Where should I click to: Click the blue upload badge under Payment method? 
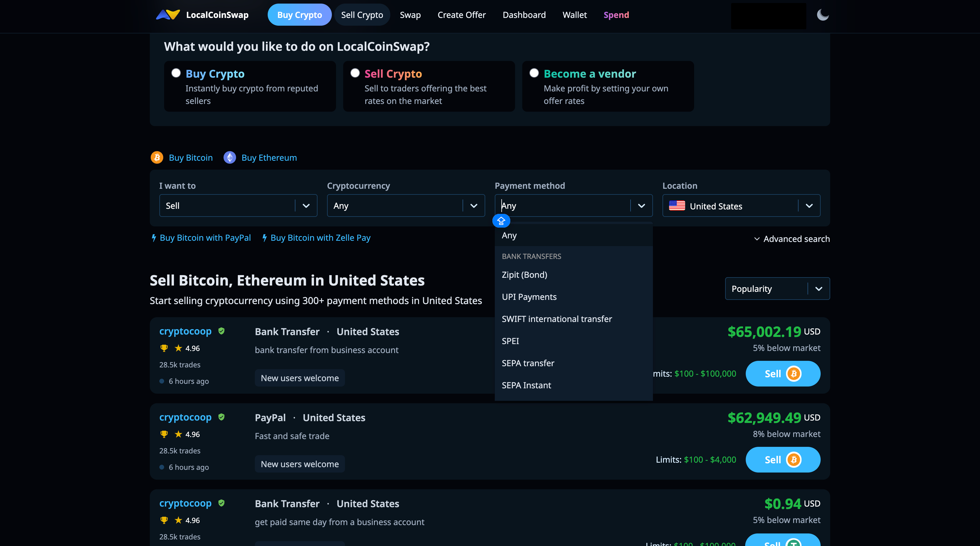pyautogui.click(x=501, y=221)
